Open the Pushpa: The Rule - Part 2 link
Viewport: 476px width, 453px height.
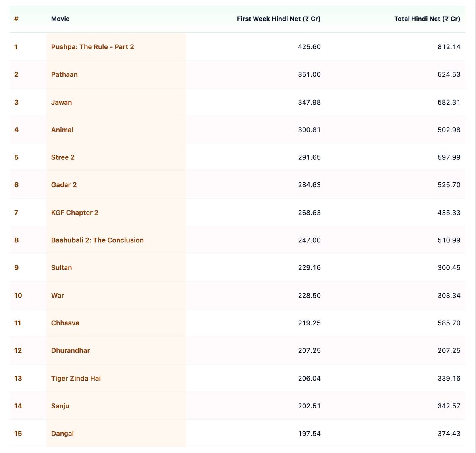92,47
